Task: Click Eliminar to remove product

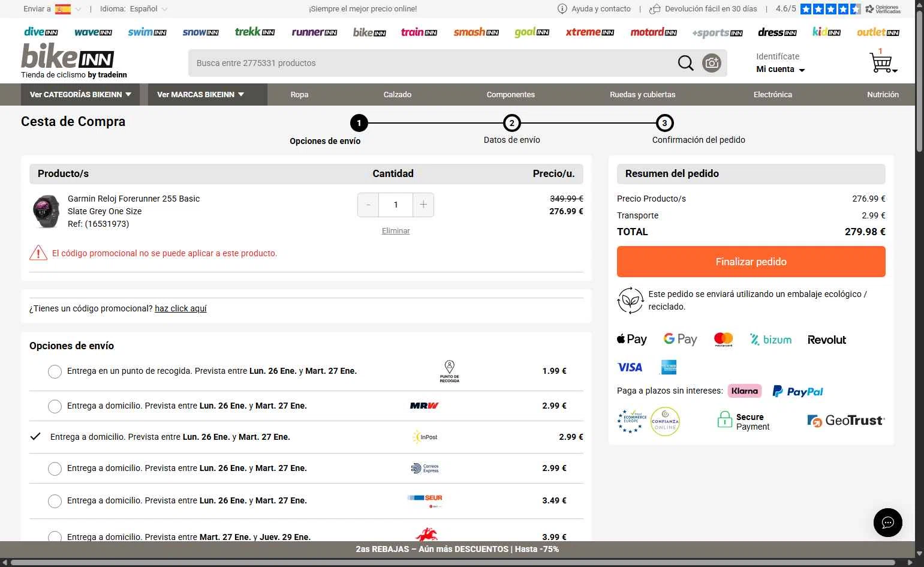Action: (396, 231)
